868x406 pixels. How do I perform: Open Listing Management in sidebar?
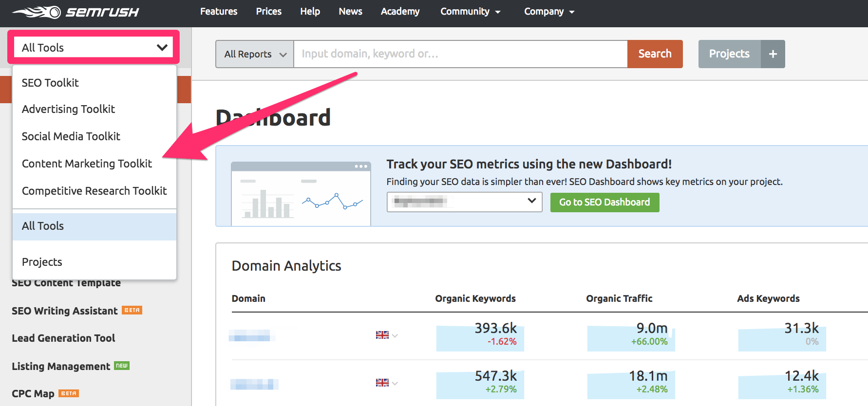(x=61, y=366)
